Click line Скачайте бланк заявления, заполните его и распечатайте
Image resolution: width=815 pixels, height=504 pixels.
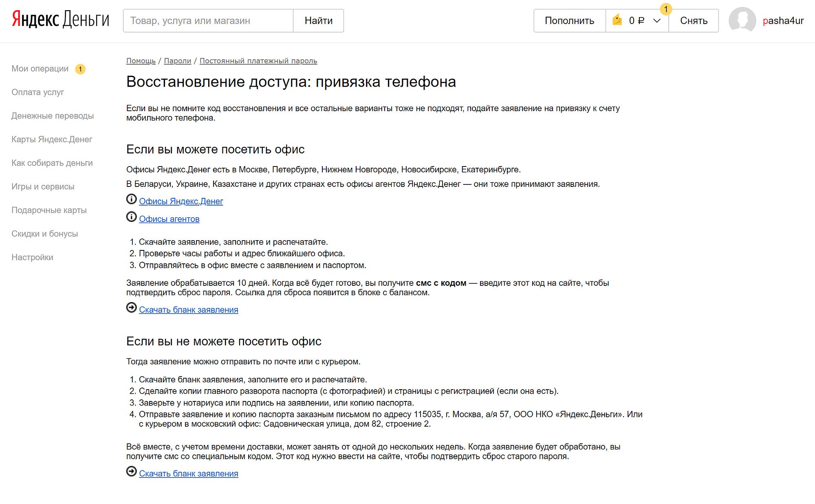tap(253, 379)
